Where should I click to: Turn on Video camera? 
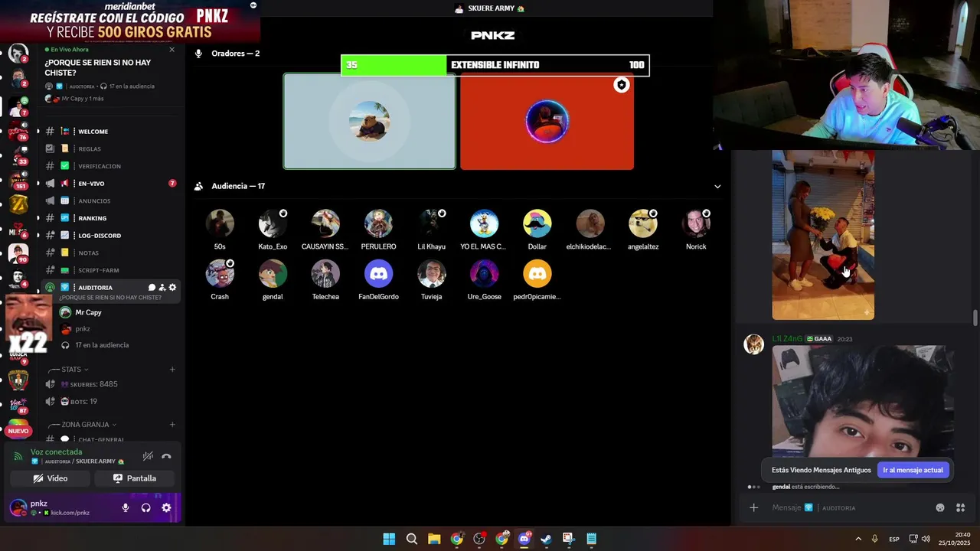(51, 478)
